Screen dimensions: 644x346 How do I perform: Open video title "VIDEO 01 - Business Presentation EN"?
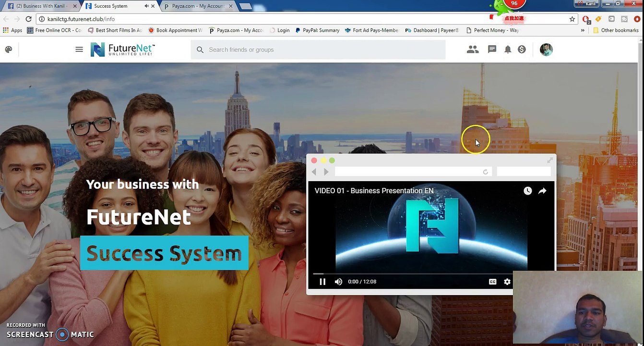click(x=374, y=191)
